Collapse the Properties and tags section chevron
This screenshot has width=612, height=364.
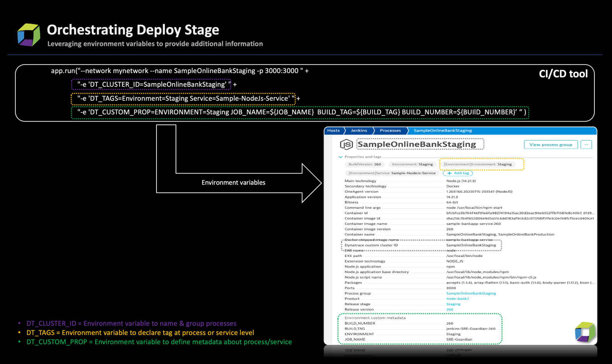(340, 157)
